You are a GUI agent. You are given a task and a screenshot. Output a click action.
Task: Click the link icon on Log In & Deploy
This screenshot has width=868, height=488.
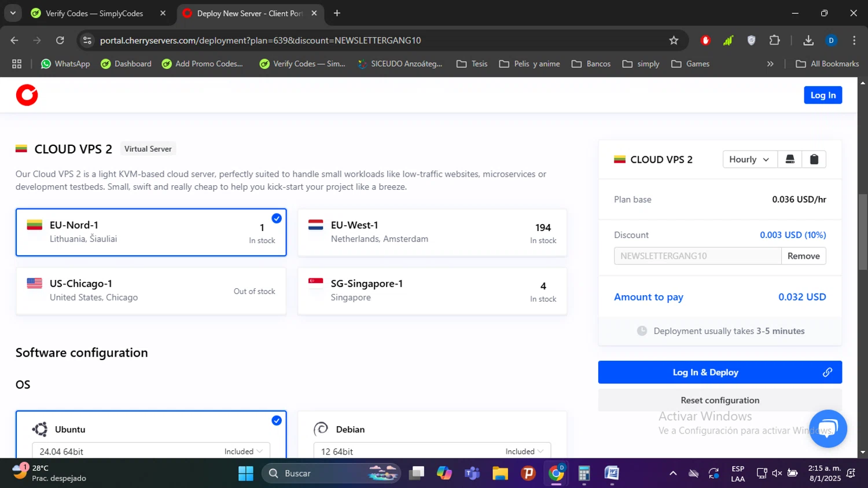point(827,372)
